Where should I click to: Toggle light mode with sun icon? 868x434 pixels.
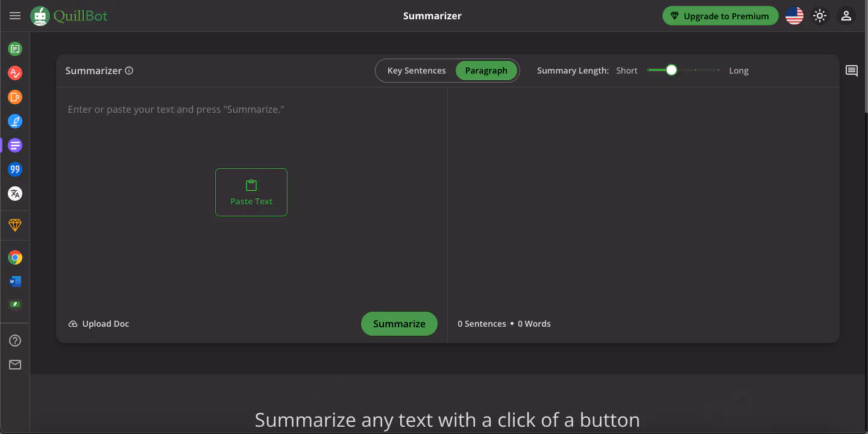pos(820,16)
